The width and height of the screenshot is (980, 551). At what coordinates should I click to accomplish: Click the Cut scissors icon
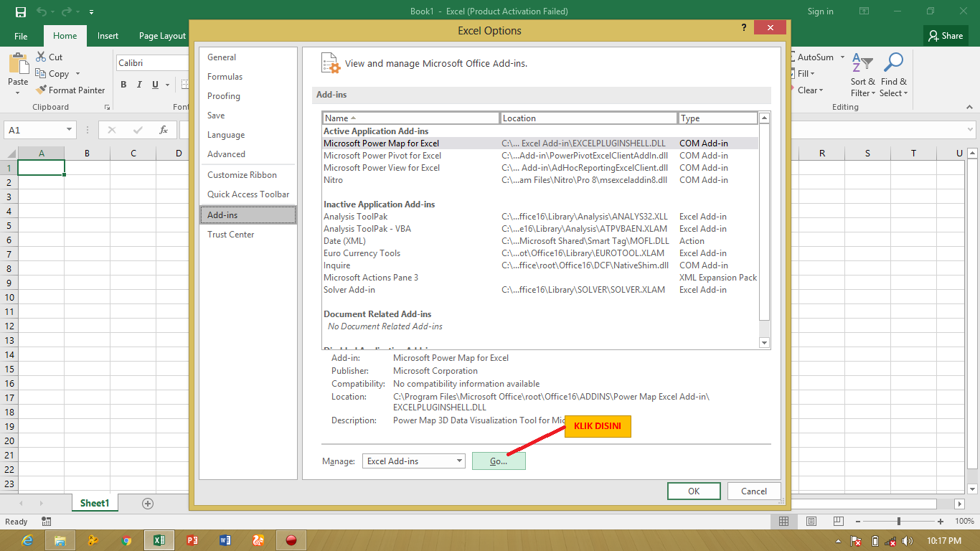click(41, 57)
